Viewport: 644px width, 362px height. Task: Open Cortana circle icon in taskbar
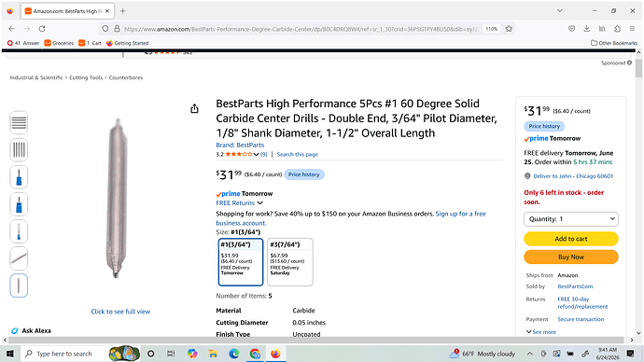click(150, 354)
